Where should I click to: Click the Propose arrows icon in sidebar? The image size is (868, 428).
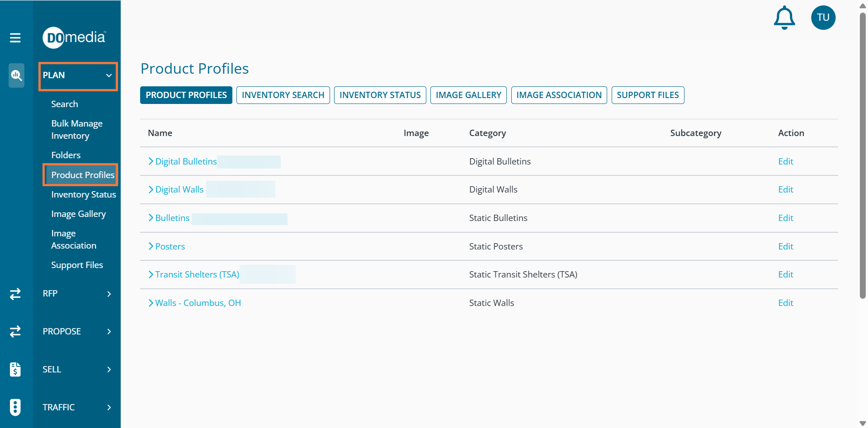click(x=15, y=331)
